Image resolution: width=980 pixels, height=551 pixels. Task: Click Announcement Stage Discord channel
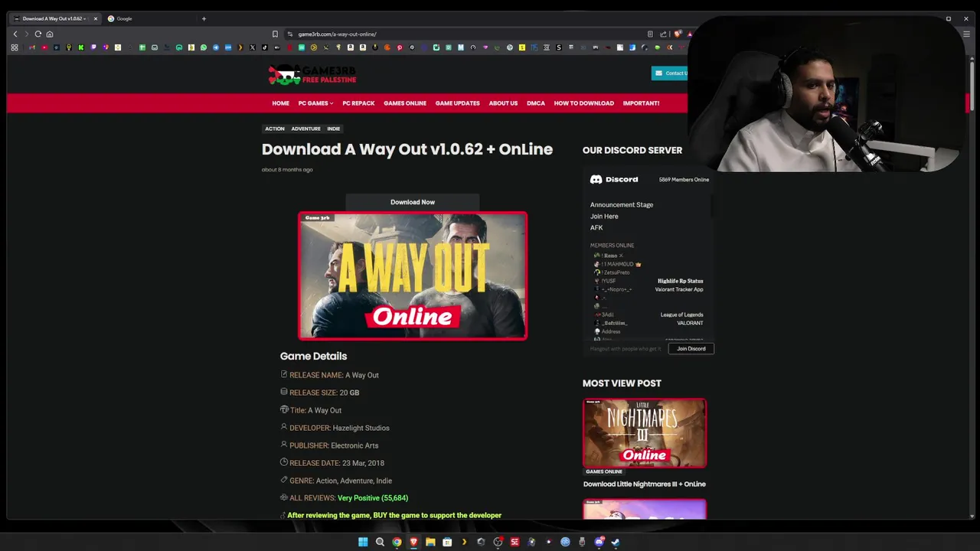[x=622, y=205]
